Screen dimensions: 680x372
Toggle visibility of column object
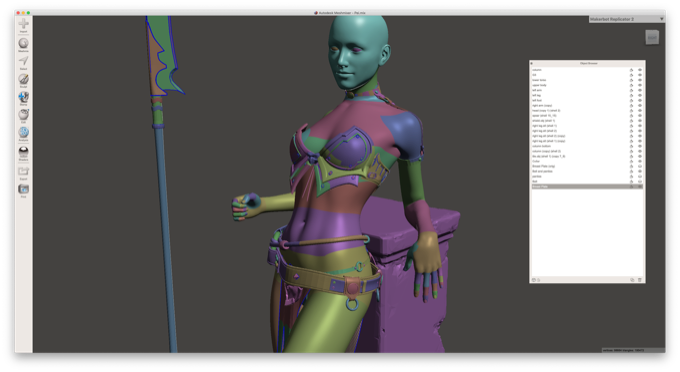click(x=640, y=70)
